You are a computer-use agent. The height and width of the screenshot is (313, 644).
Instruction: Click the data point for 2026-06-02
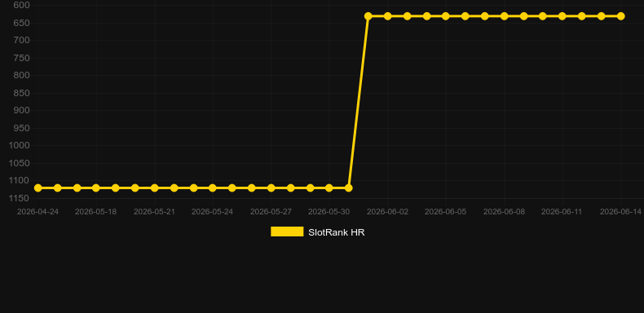[x=387, y=16]
